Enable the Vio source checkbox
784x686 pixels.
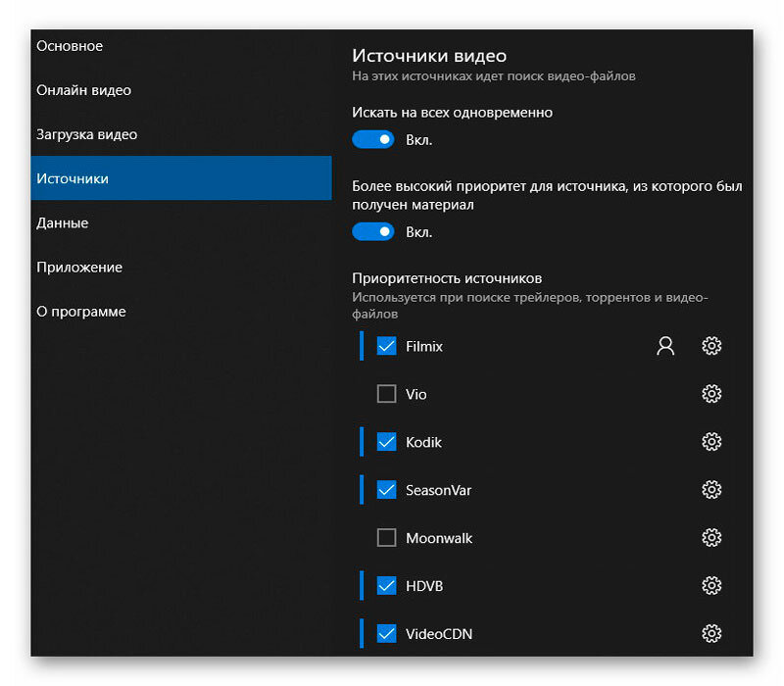coord(386,394)
